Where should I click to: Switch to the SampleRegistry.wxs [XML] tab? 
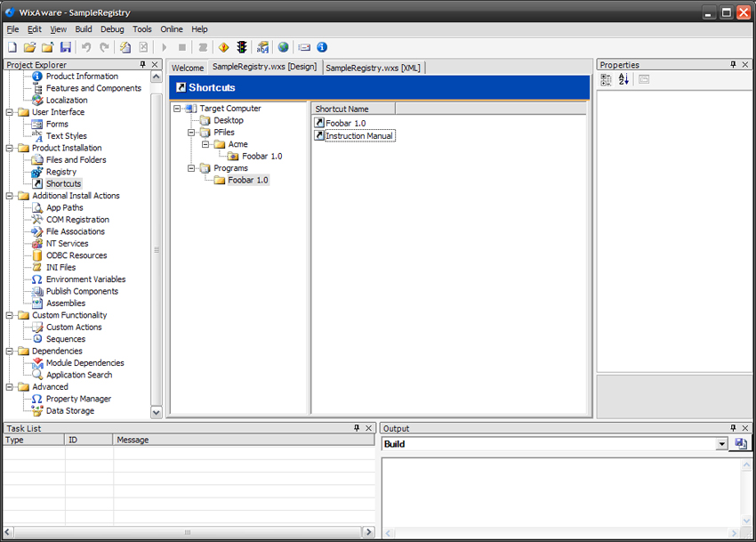(x=374, y=68)
